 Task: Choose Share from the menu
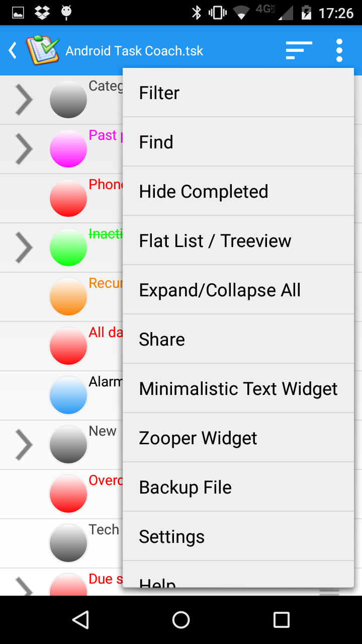(238, 339)
